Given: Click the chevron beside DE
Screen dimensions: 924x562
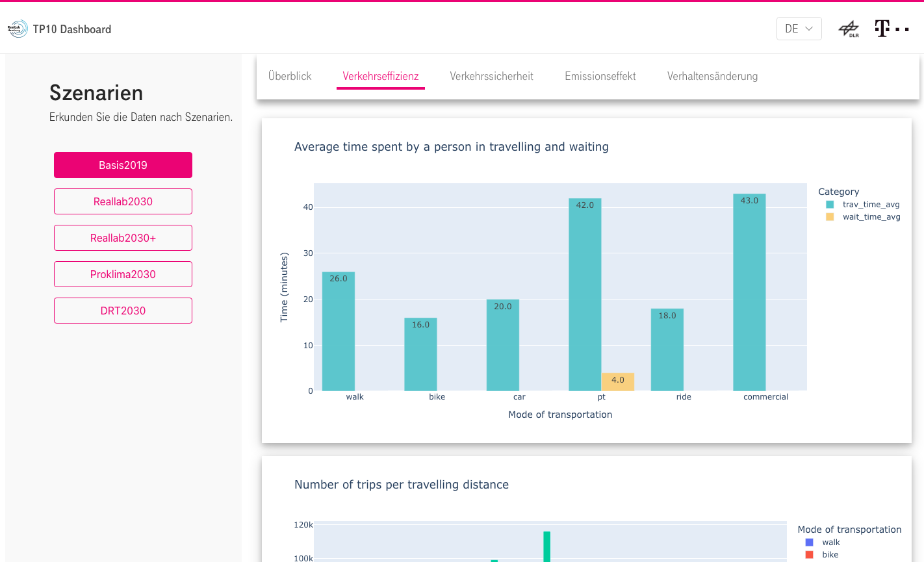Looking at the screenshot, I should click(809, 29).
